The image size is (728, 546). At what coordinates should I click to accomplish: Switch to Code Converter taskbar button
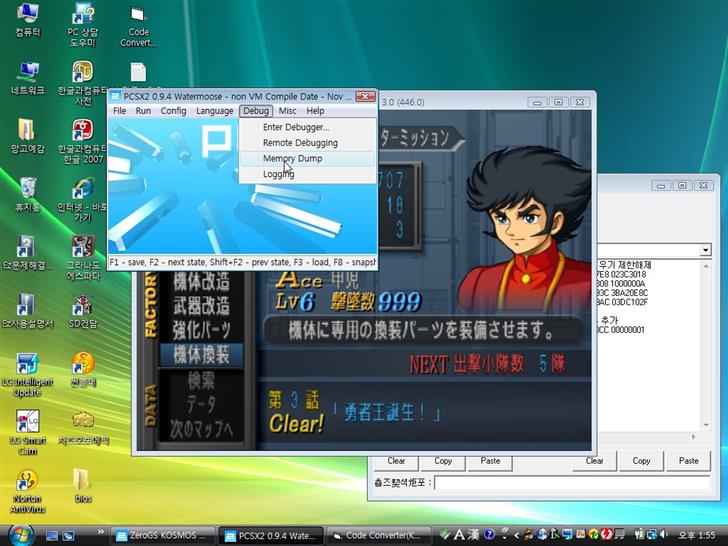(379, 536)
